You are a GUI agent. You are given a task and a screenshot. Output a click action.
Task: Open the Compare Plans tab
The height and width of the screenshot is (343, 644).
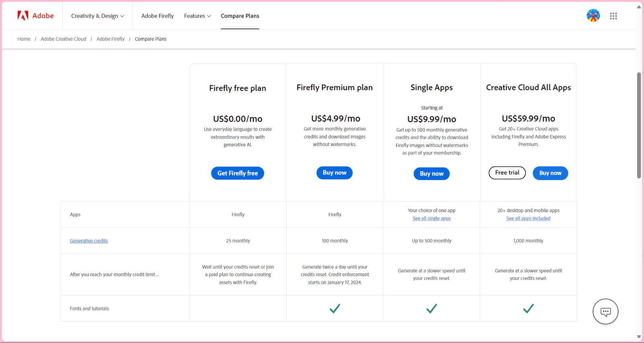coord(240,16)
